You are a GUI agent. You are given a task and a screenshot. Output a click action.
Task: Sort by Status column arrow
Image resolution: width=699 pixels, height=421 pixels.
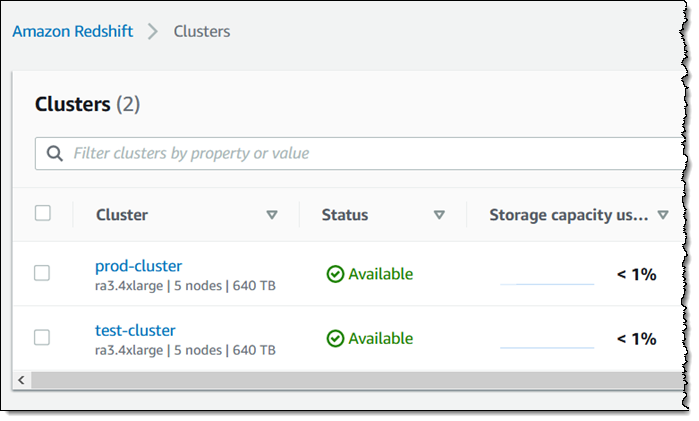439,215
